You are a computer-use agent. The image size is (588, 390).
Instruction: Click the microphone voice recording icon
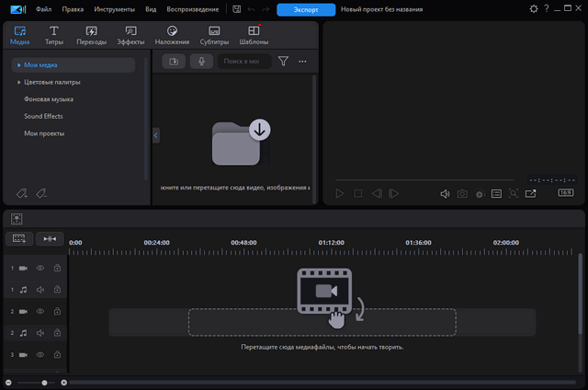click(x=201, y=62)
